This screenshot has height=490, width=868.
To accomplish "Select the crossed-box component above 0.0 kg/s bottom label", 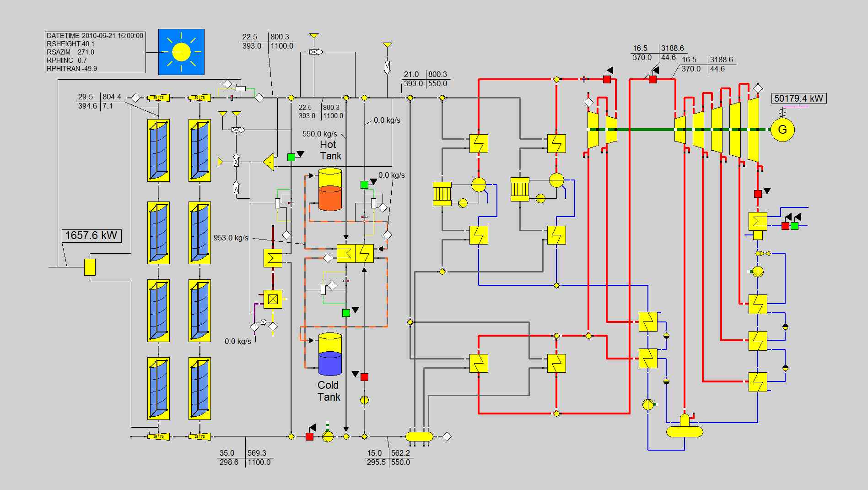I will pos(273,299).
